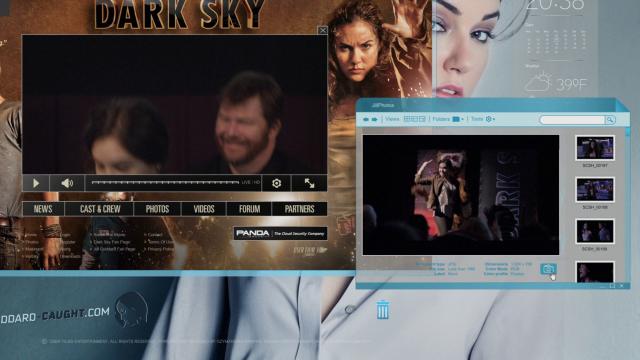Expand the video to fullscreen
The image size is (640, 360).
coord(309,183)
